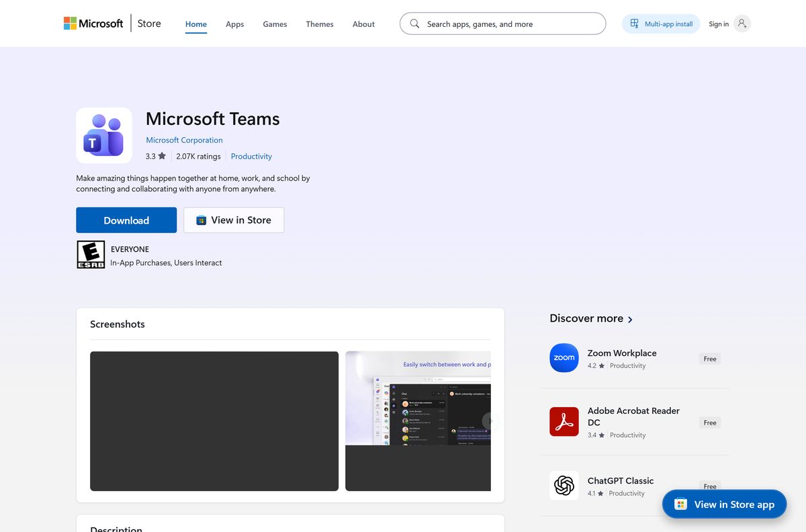Click the Make amazing things happen description text
Viewport: 806px width, 532px height.
193,184
